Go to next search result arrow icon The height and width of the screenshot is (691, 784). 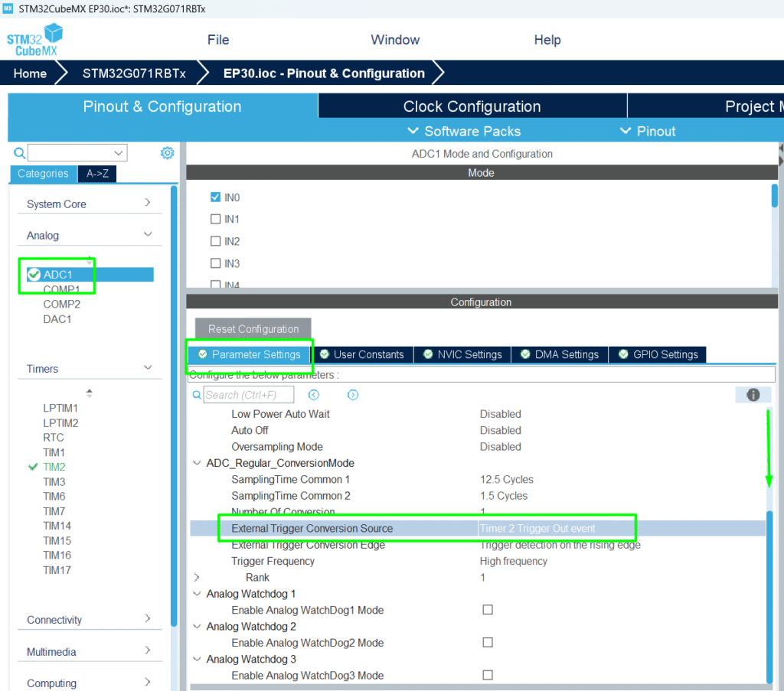tap(352, 395)
